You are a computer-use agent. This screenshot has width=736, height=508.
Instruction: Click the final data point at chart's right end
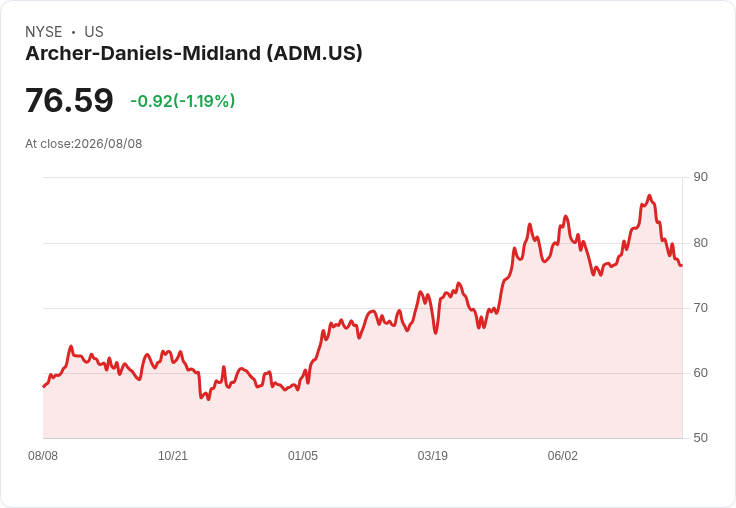point(681,266)
